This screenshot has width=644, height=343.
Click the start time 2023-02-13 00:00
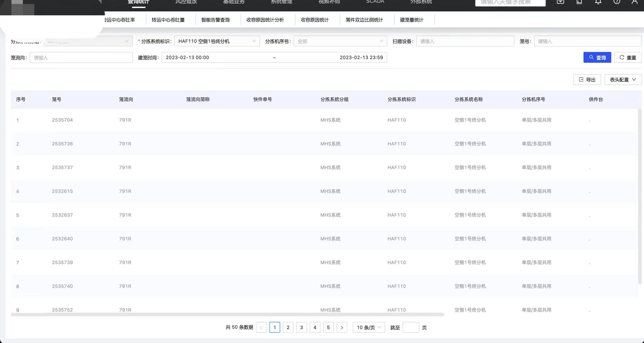click(x=188, y=58)
